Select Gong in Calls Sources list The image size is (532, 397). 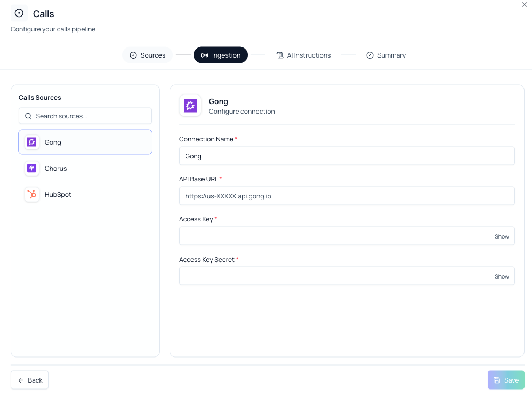85,142
